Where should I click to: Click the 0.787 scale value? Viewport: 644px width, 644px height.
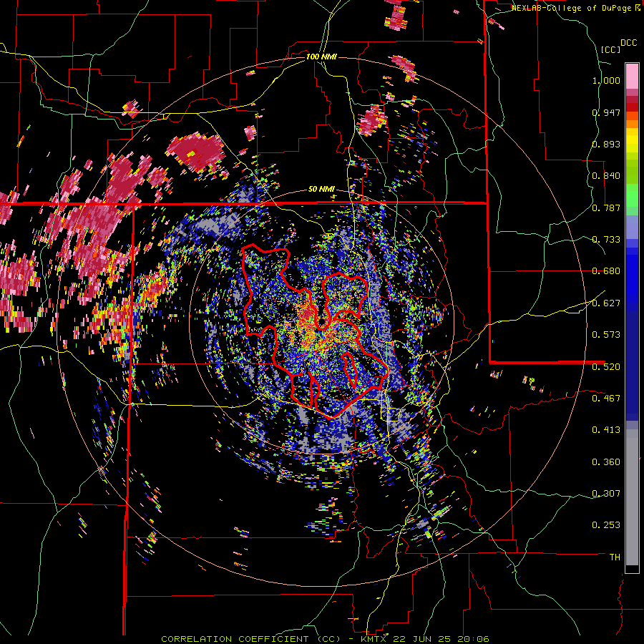click(606, 208)
